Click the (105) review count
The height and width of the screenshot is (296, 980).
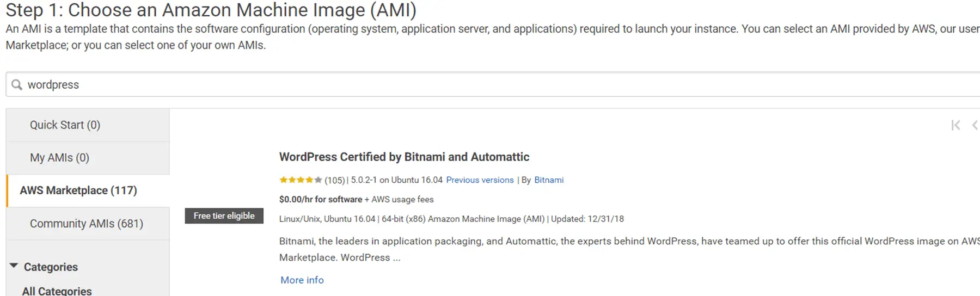click(x=335, y=180)
